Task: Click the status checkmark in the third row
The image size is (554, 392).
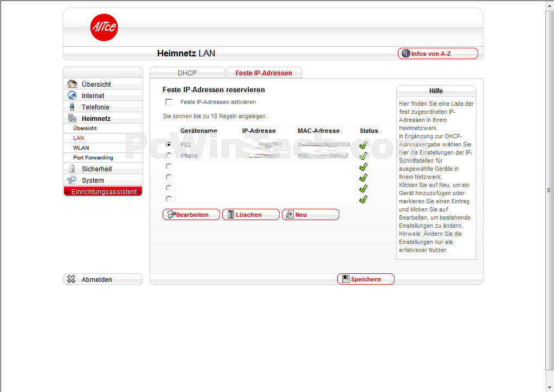Action: pyautogui.click(x=363, y=166)
